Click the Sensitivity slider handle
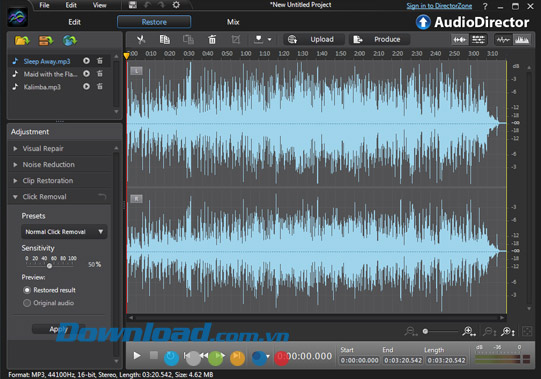Image resolution: width=541 pixels, height=379 pixels. (49, 265)
